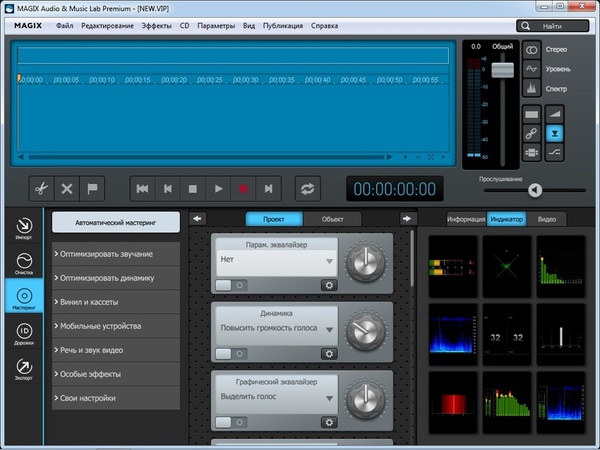Click the delete X button
Screen dimensions: 600x450
tap(67, 189)
